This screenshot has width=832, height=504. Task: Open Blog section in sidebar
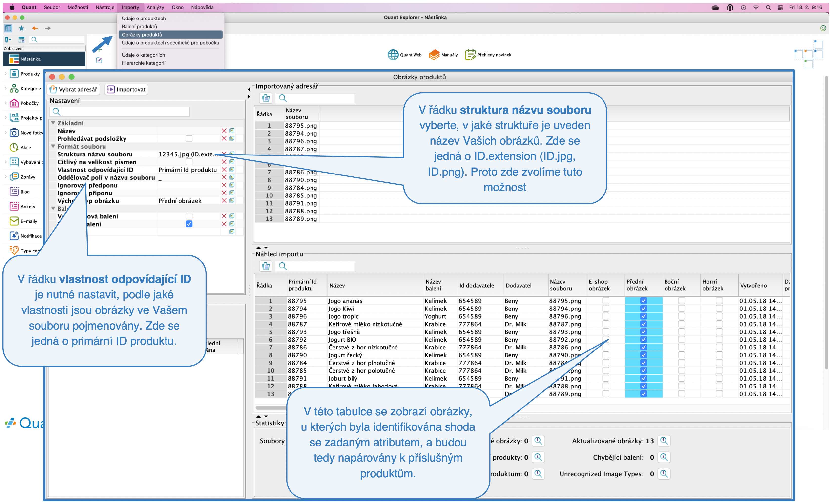tap(20, 192)
